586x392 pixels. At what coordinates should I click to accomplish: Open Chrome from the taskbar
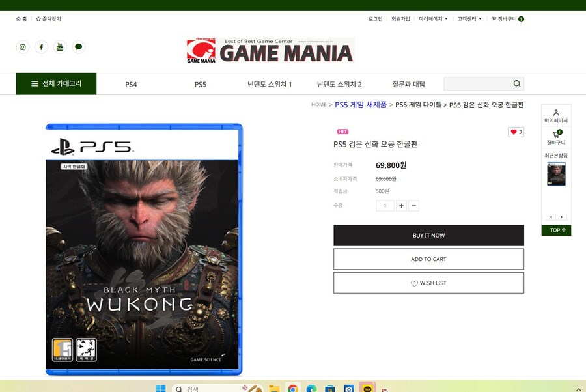[x=294, y=387]
